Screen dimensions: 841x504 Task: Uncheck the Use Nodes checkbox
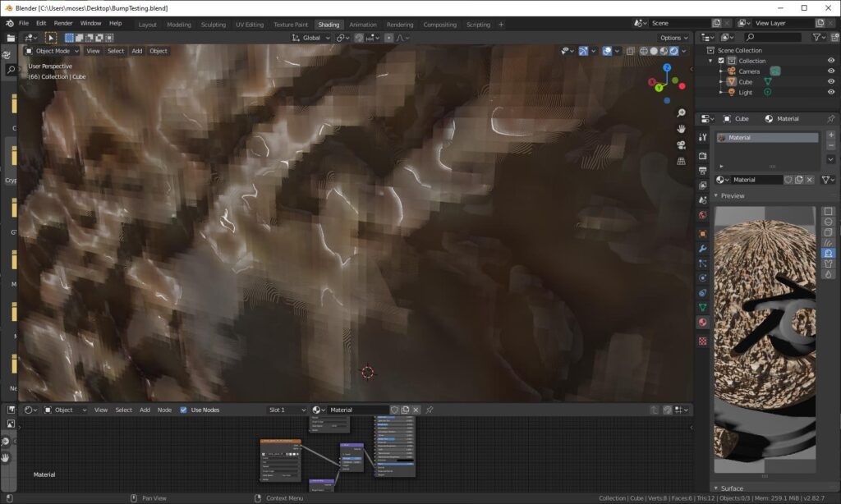tap(184, 410)
